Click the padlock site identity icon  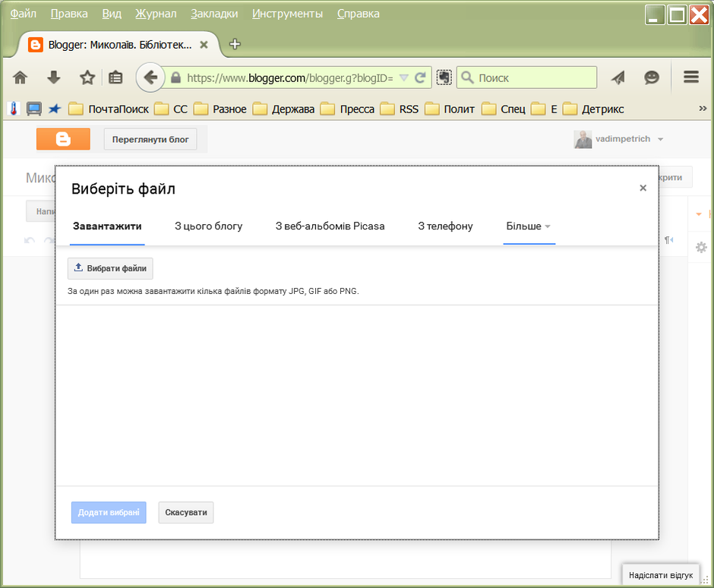(x=175, y=78)
